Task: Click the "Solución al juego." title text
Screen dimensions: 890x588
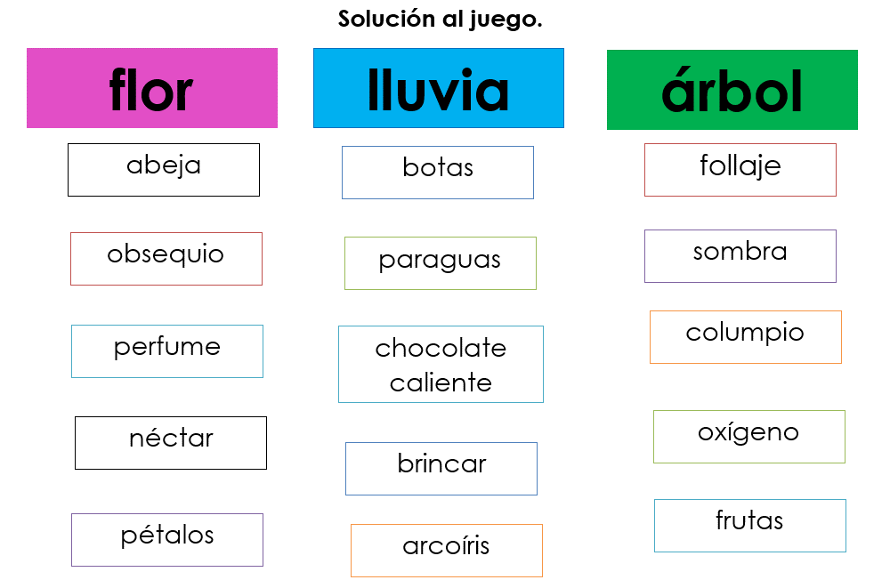Action: (x=440, y=19)
